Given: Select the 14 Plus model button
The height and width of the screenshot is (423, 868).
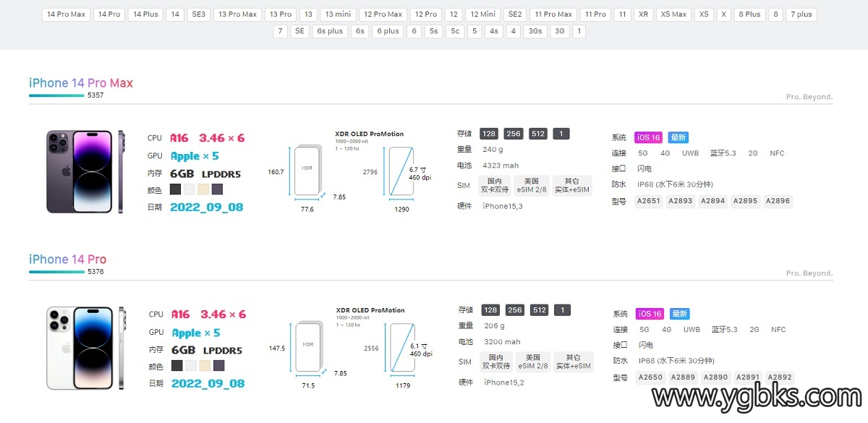Looking at the screenshot, I should [x=145, y=14].
